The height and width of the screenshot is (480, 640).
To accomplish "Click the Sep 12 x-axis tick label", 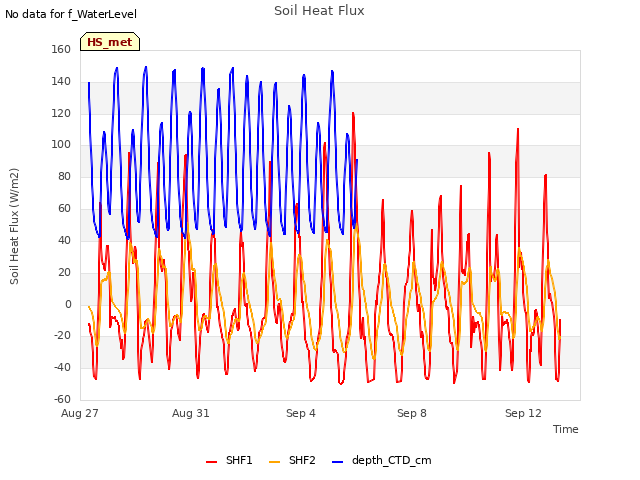I will tap(523, 413).
